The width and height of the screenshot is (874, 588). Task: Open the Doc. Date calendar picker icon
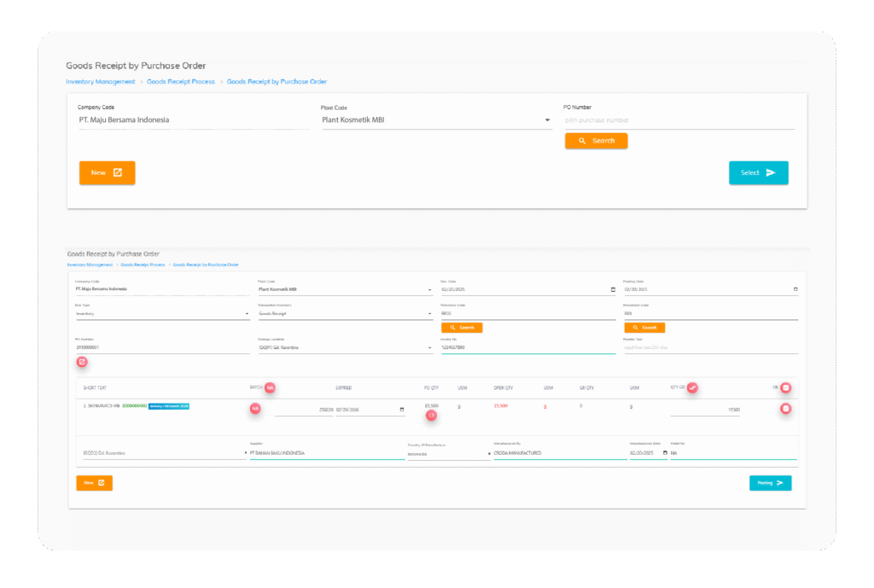click(612, 289)
